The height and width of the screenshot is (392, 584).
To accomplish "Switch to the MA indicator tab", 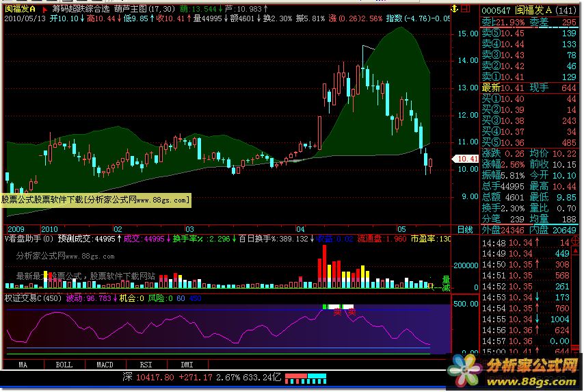I will pos(23,365).
